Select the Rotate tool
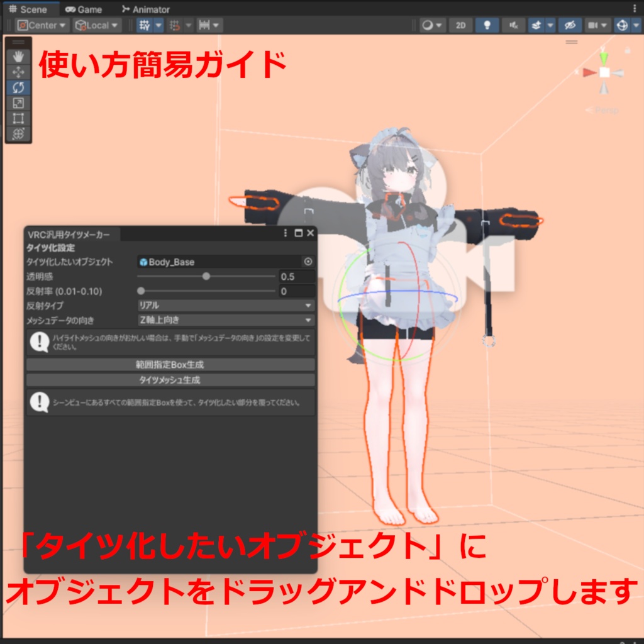The image size is (644, 644). click(x=18, y=87)
